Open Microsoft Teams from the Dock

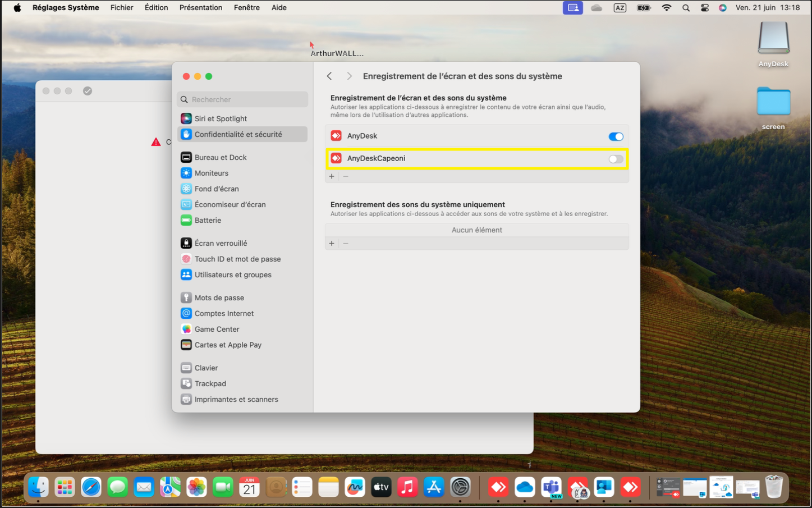tap(551, 487)
